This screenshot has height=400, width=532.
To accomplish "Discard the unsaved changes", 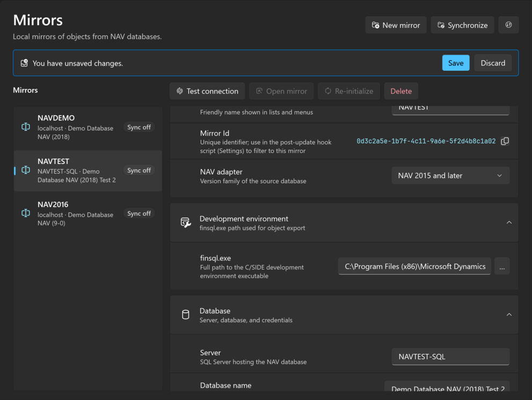I will point(493,63).
